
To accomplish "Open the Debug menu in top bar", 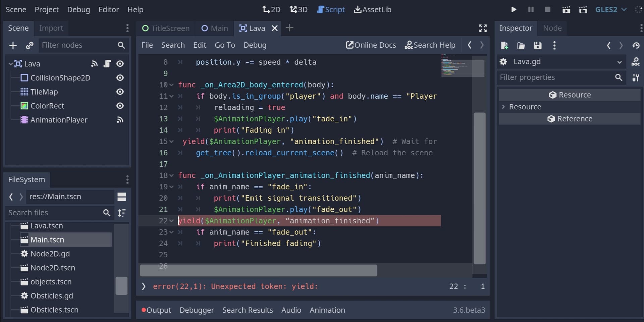I will 78,9.
